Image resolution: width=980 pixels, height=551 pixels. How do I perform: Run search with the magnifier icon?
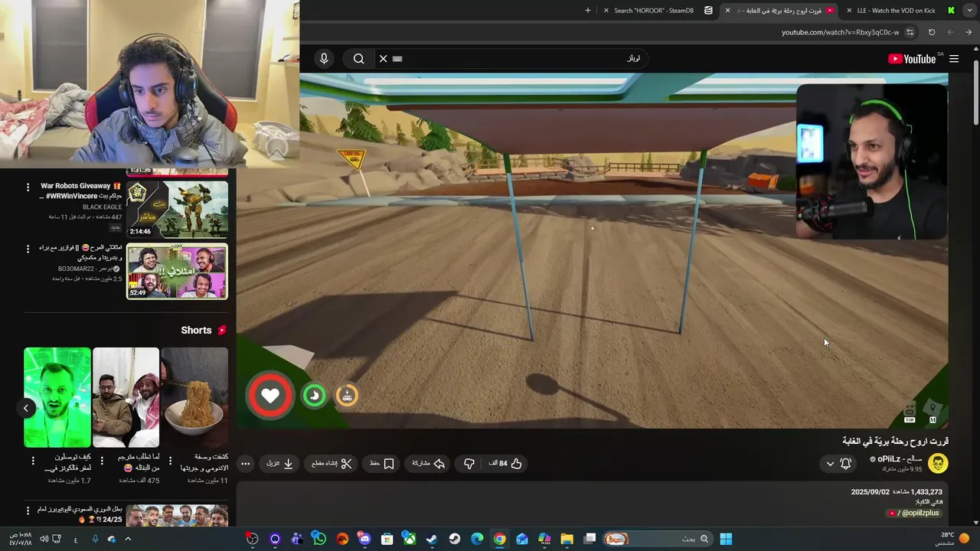coord(358,59)
